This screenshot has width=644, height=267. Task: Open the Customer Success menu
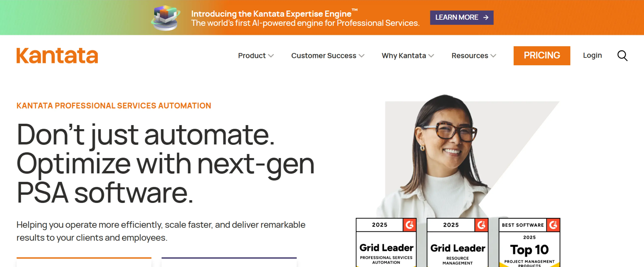click(324, 56)
